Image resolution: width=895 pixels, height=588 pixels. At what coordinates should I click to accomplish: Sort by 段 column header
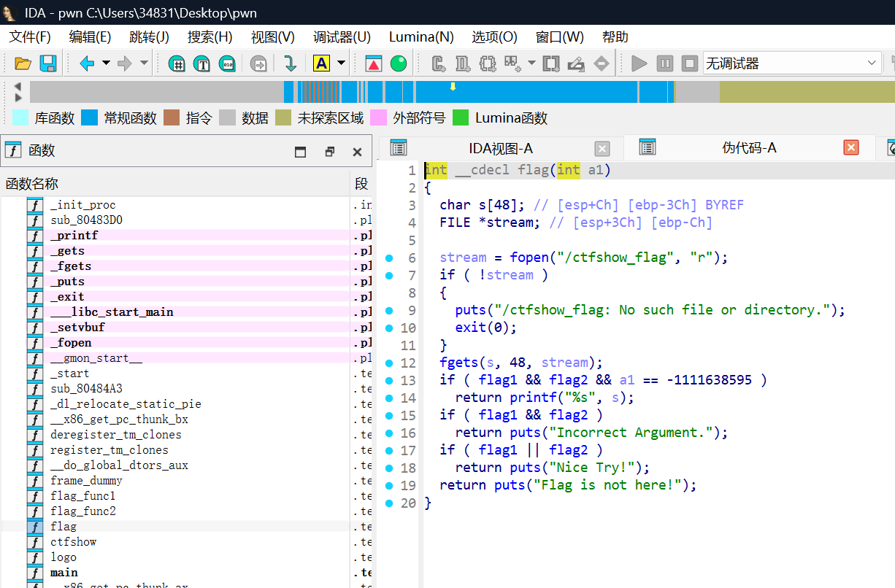pyautogui.click(x=362, y=184)
